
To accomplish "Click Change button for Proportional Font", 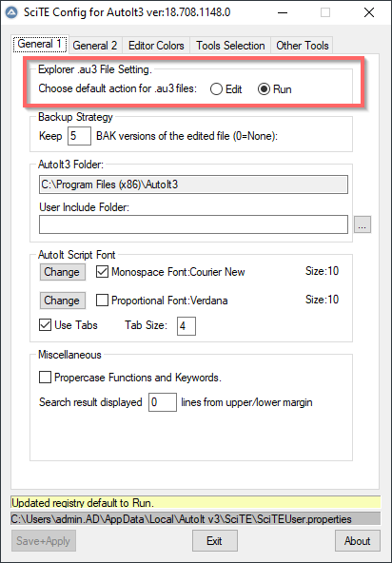I will pyautogui.click(x=62, y=301).
